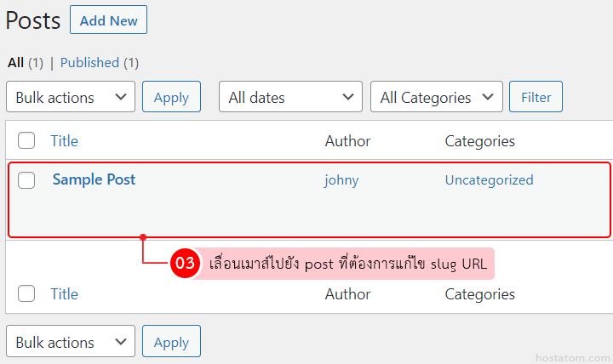
Task: Open the Uncategorized category link
Action: pos(489,180)
